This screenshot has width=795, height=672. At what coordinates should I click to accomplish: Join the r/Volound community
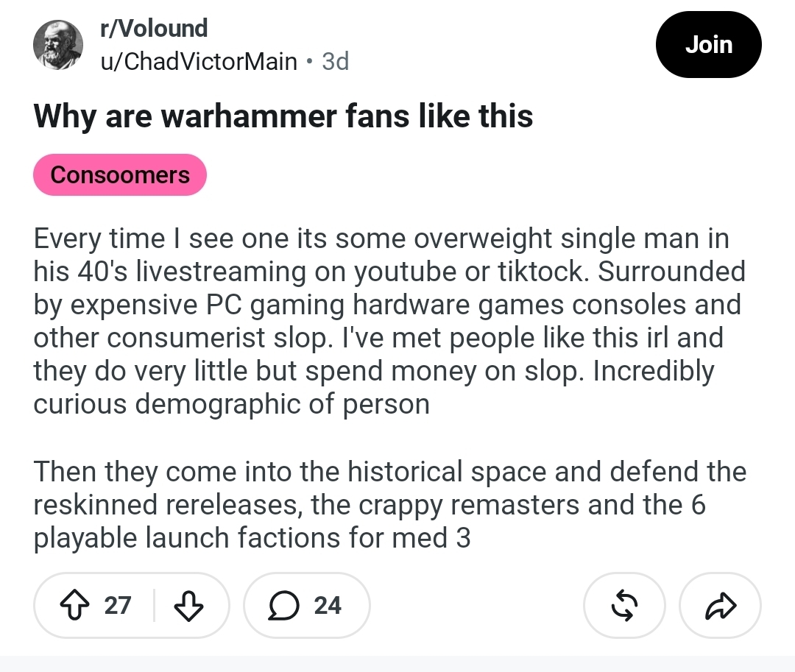[x=708, y=45]
